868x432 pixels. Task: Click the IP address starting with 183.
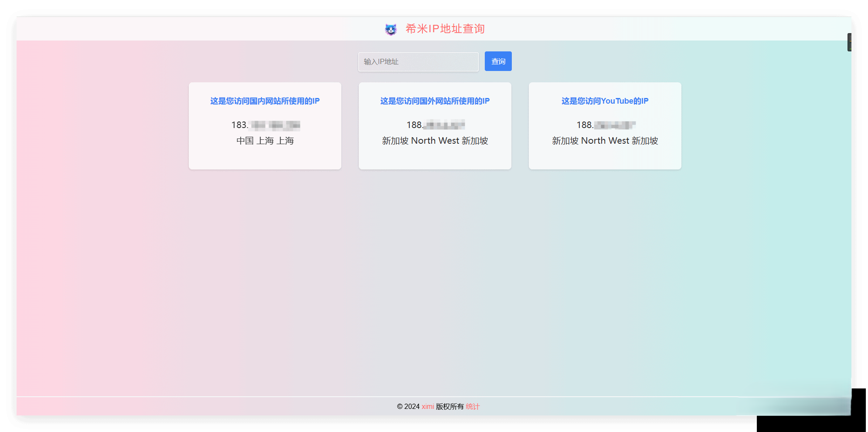coord(266,125)
